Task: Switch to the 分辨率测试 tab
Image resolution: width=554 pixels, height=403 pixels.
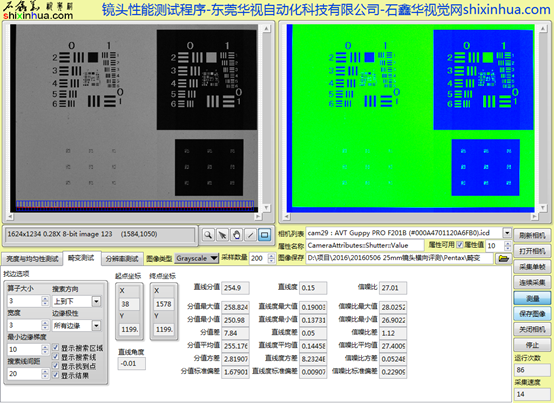Action: (x=122, y=259)
